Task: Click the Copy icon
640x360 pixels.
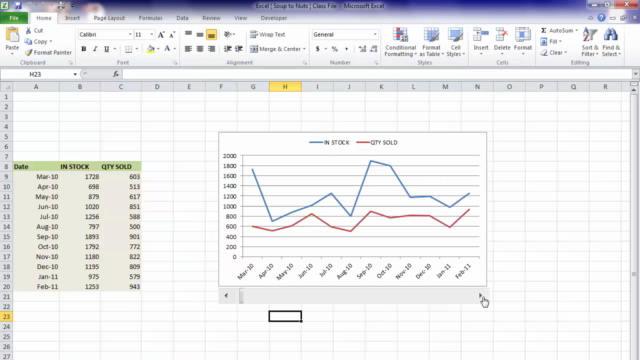Action: pyautogui.click(x=28, y=42)
